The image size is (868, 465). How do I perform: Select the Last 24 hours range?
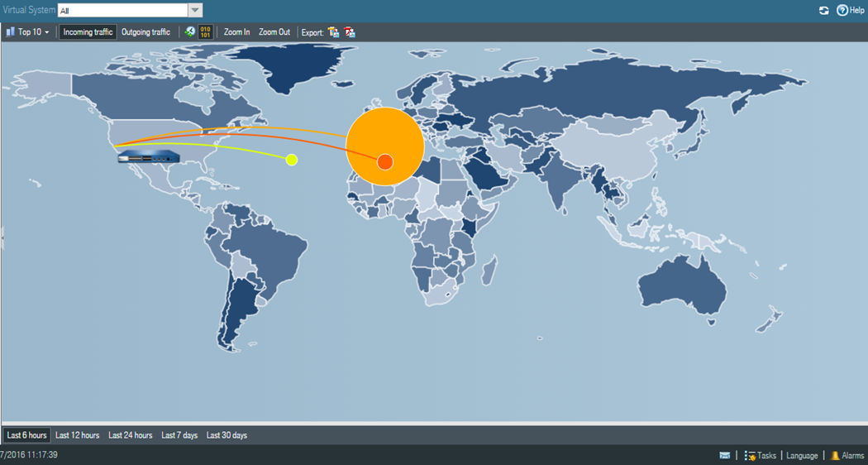coord(130,435)
